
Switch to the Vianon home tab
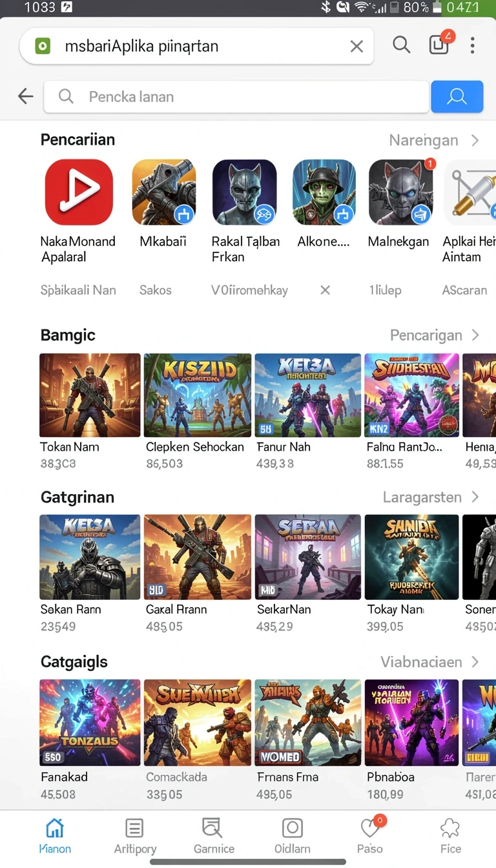[x=55, y=836]
